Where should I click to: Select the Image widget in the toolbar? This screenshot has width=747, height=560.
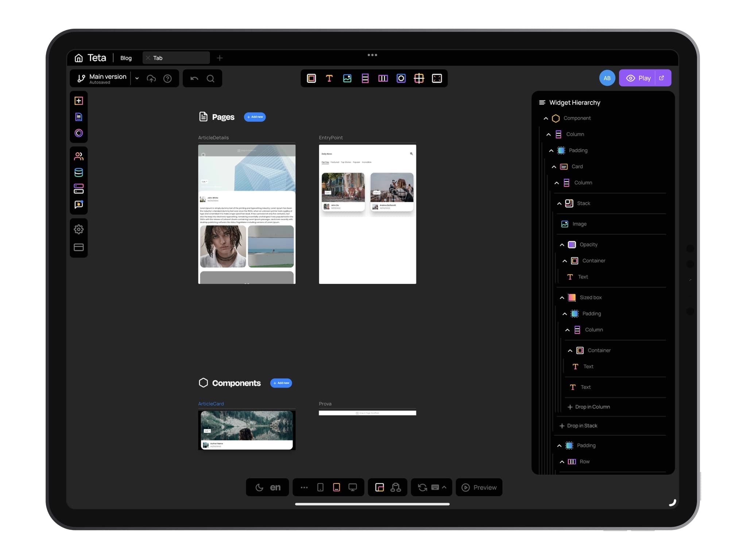[347, 78]
